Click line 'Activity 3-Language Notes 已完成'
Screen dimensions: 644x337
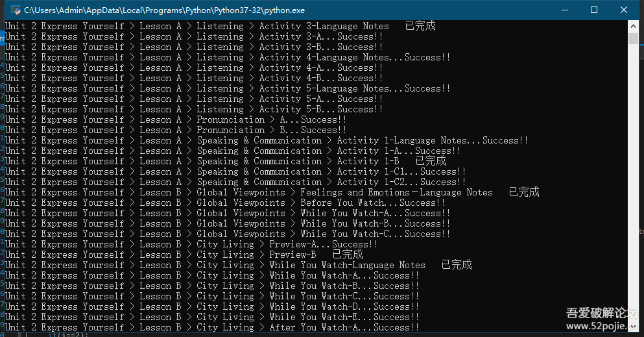click(220, 26)
